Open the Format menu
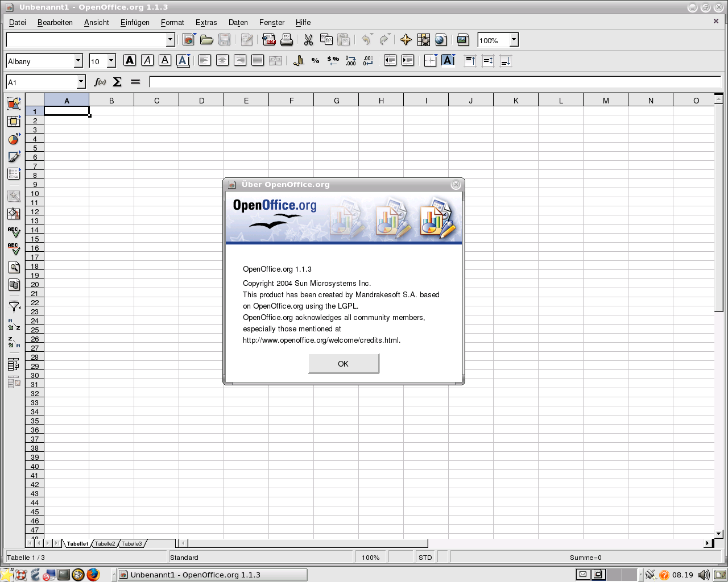The width and height of the screenshot is (728, 582). tap(172, 22)
